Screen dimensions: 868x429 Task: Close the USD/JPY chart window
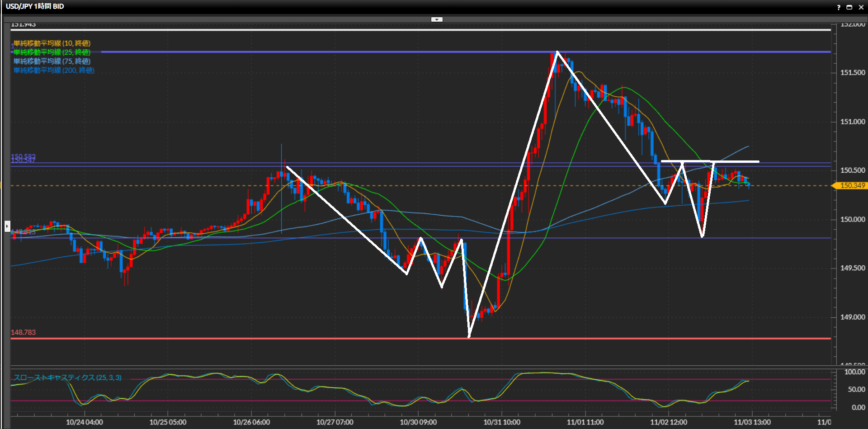pos(861,7)
